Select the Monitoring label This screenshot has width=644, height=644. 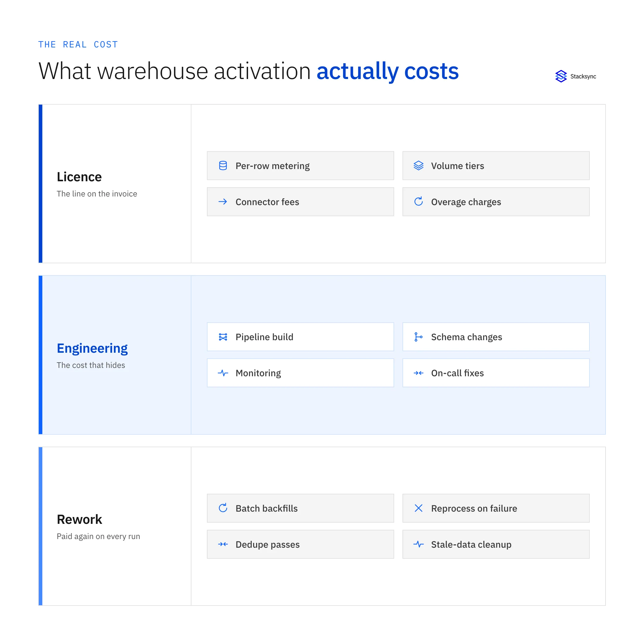tap(258, 373)
